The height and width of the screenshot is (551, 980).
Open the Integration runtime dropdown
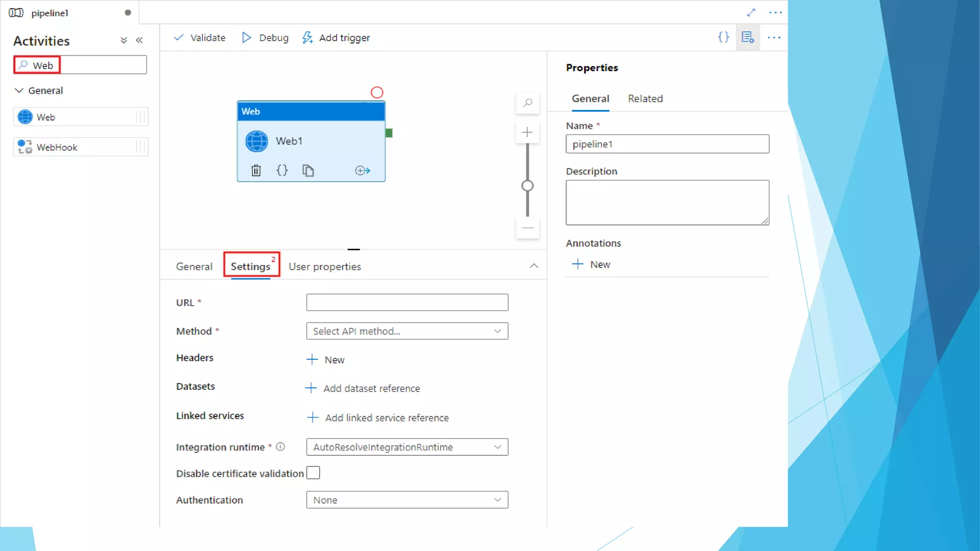pyautogui.click(x=407, y=447)
